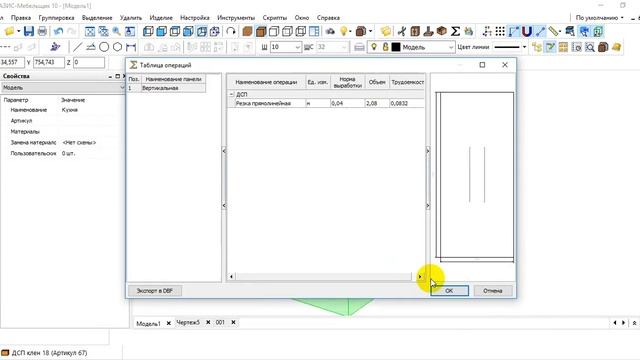Click the dotted grid icon in toolbar
Image resolution: width=640 pixels, height=360 pixels.
point(500,31)
